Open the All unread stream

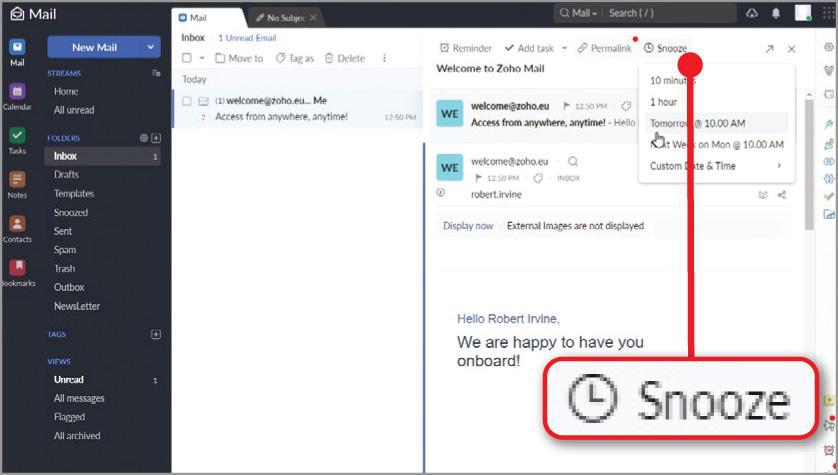[74, 110]
